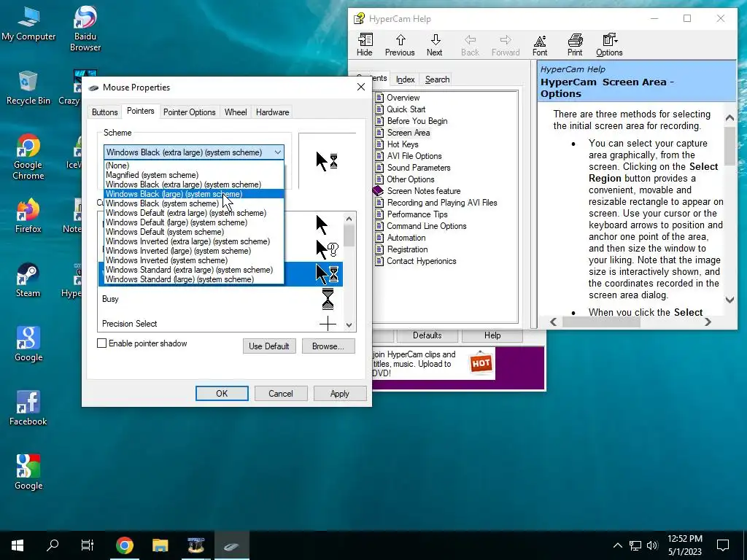The height and width of the screenshot is (560, 747).
Task: Collapse the Scheme dropdown arrow
Action: (x=278, y=152)
